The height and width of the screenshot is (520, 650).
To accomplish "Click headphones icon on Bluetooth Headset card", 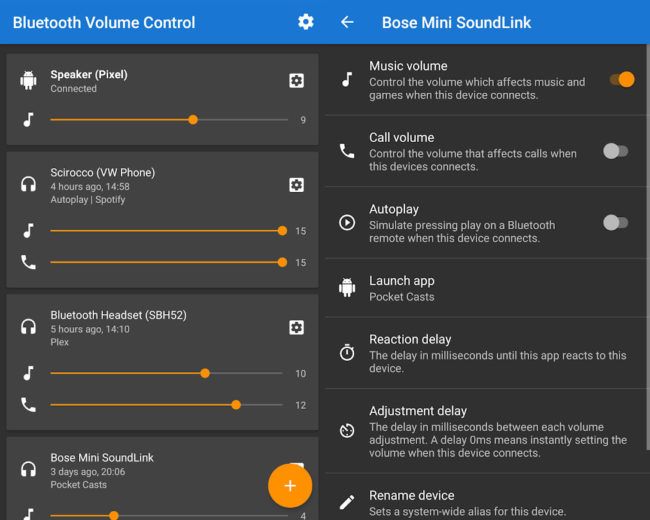I will coord(28,327).
